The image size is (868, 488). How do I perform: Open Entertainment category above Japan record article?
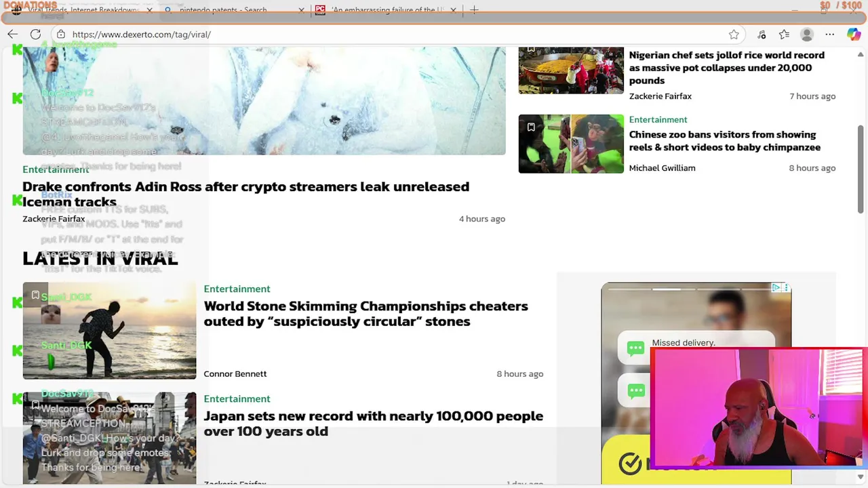pos(237,399)
